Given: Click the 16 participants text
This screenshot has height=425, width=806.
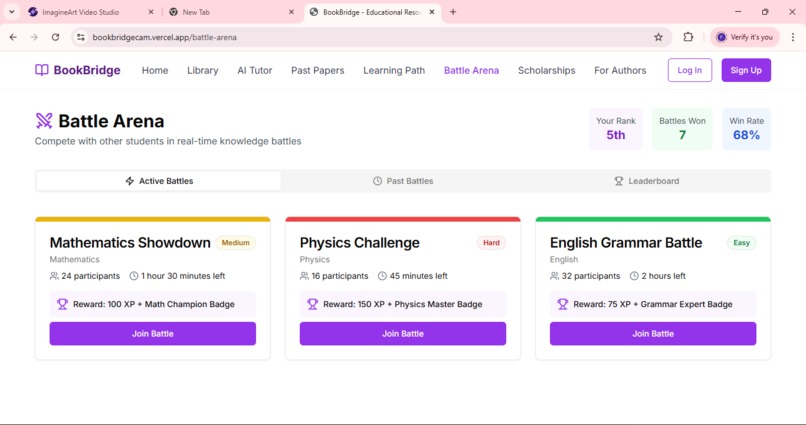Looking at the screenshot, I should click(340, 276).
